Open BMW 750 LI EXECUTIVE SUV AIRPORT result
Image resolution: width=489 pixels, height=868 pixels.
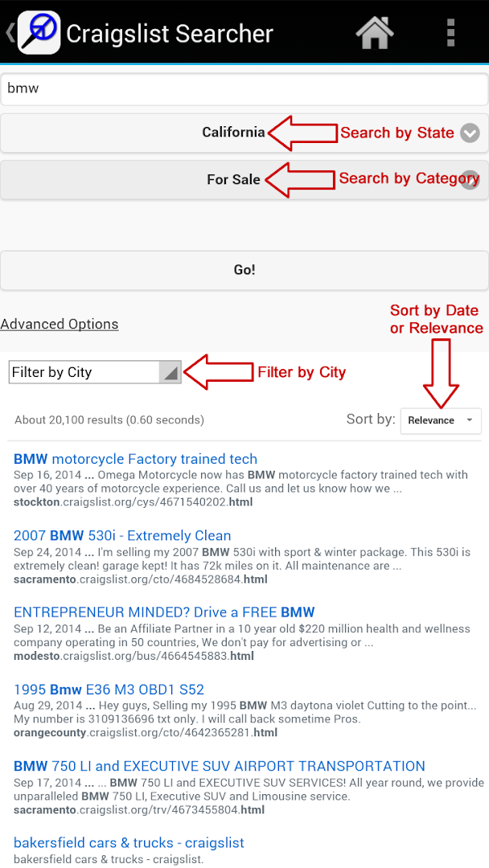220,766
